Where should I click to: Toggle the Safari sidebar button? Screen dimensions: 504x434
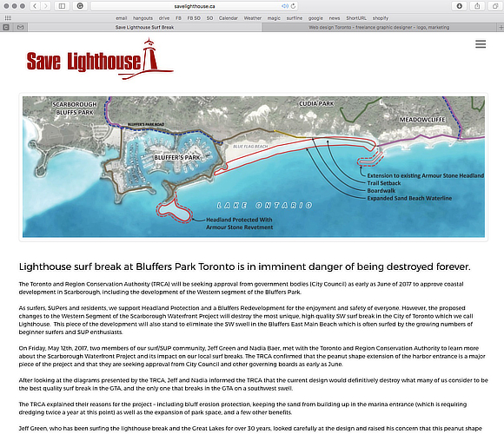point(62,6)
